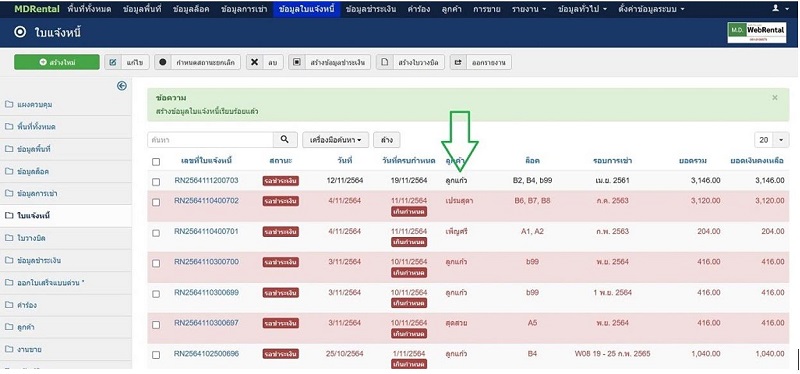Check the row RN2564110300697
Screen dimensions: 800x374
point(156,325)
